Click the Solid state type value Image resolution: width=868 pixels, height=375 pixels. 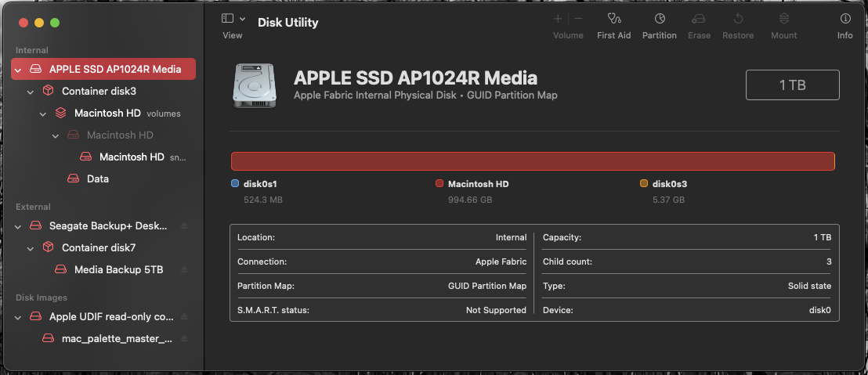[x=809, y=286]
